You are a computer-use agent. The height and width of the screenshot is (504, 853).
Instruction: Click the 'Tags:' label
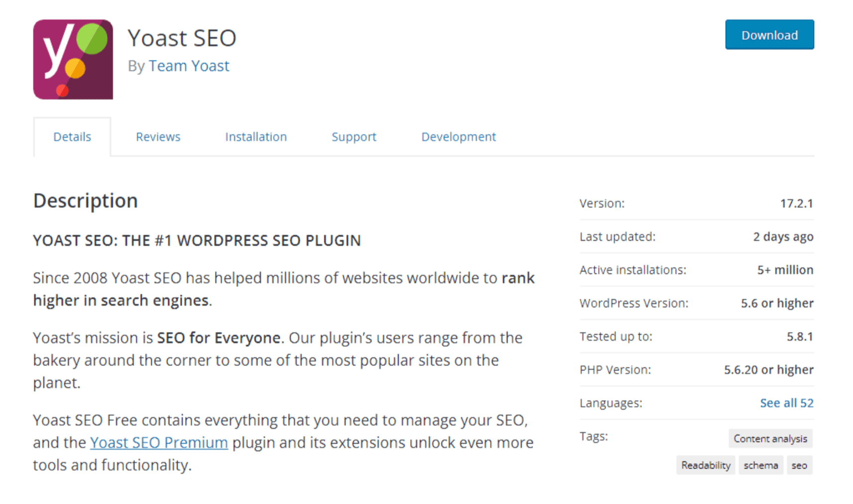click(x=593, y=436)
